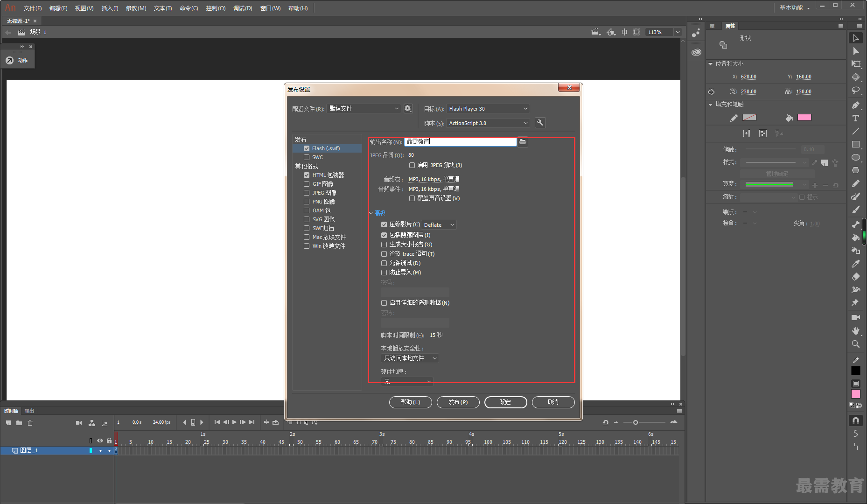Click the pink fill color swatch

(804, 118)
